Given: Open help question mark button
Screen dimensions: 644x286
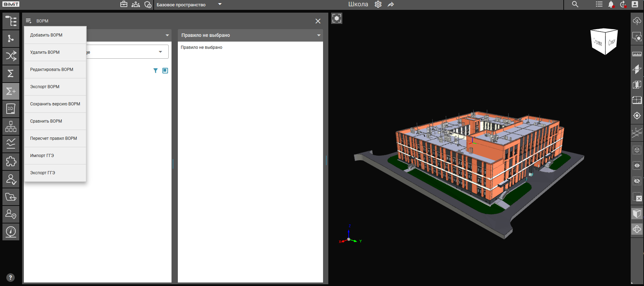Looking at the screenshot, I should click(x=11, y=278).
